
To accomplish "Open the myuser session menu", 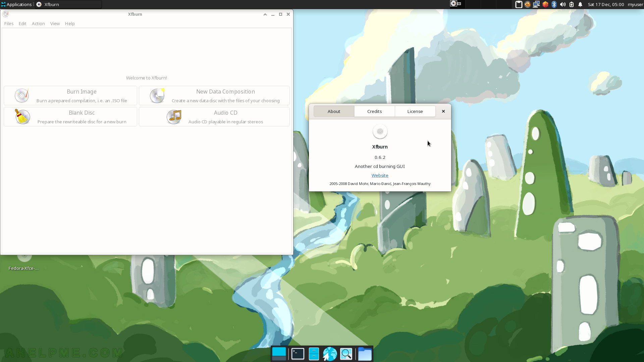I will point(635,4).
